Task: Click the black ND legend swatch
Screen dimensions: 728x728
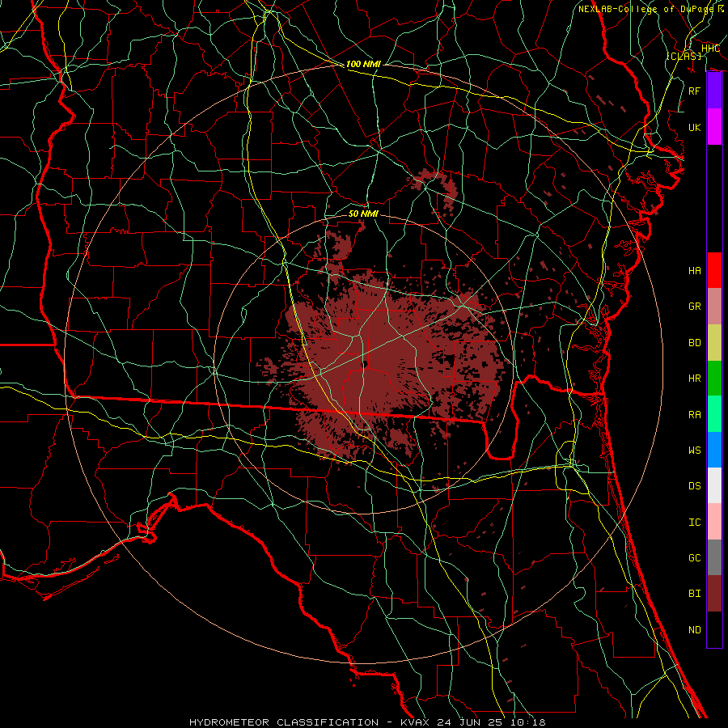Action: click(x=714, y=629)
